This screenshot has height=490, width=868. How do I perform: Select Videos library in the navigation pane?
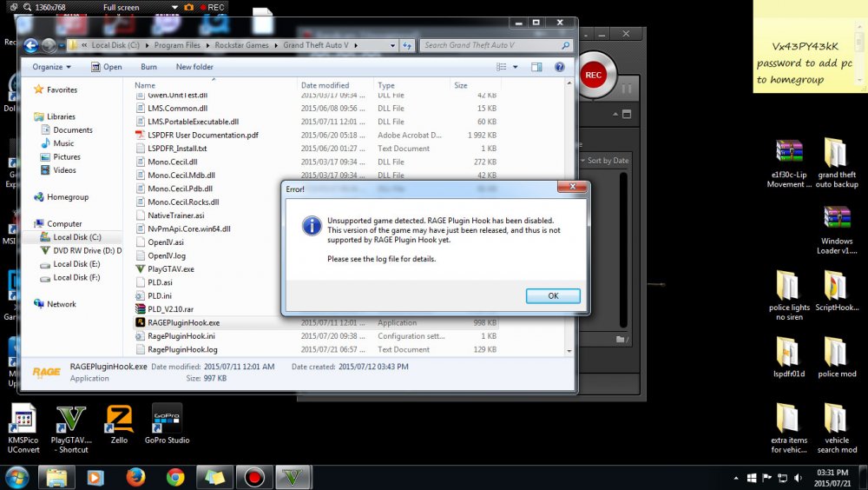point(64,170)
